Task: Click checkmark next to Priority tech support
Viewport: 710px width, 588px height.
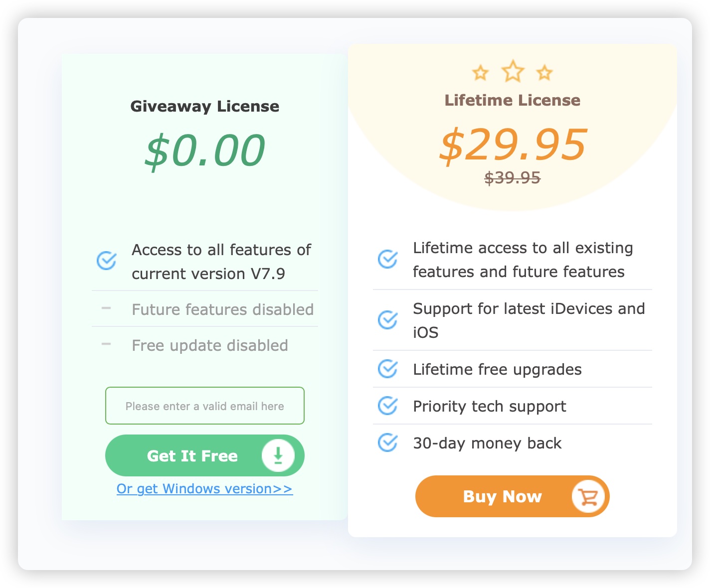Action: click(x=387, y=406)
